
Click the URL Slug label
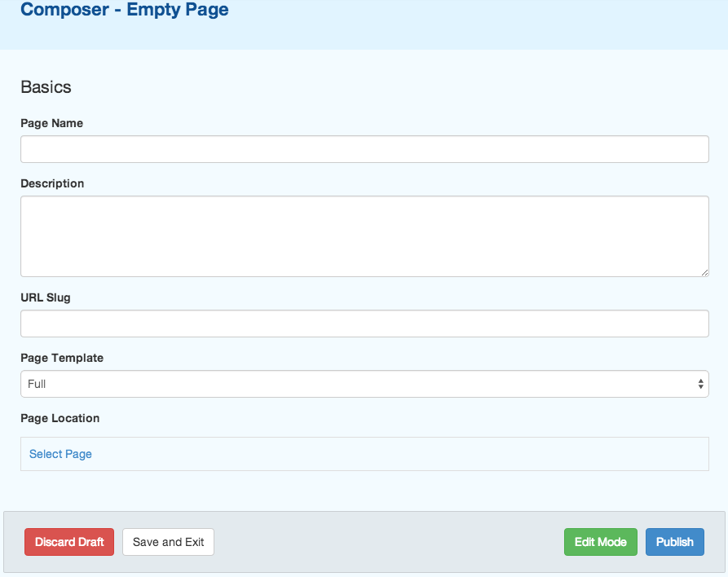[46, 297]
